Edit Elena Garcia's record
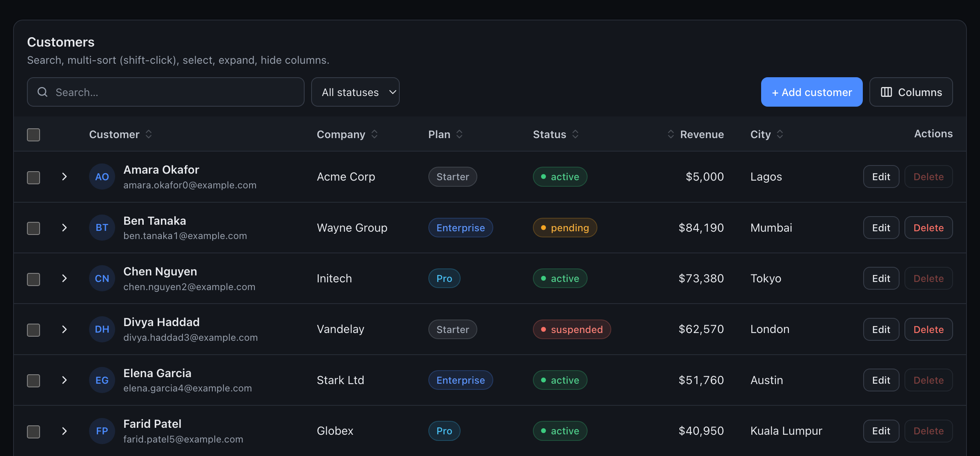Screen dimensions: 980x456 click(x=881, y=380)
